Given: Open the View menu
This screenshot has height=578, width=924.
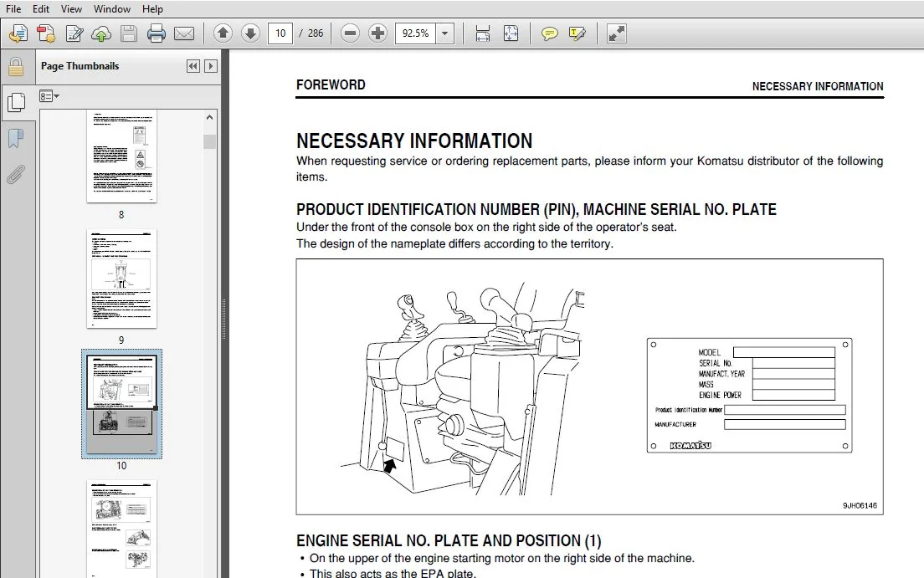Looking at the screenshot, I should point(71,9).
